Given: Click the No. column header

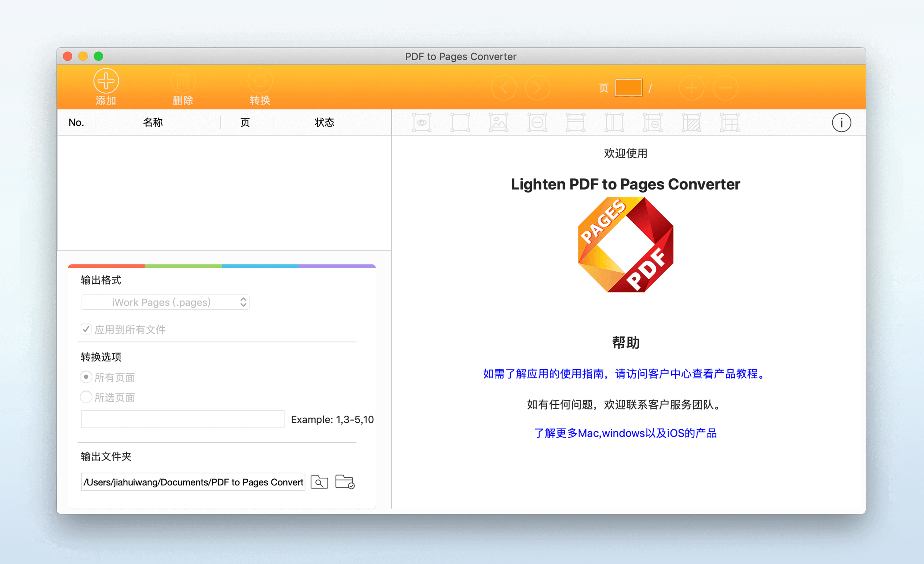Looking at the screenshot, I should pos(76,122).
